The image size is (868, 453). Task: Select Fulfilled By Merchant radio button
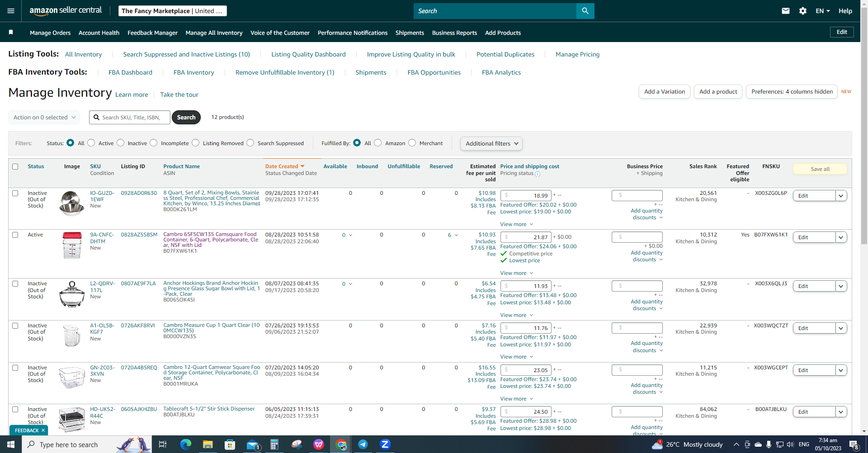pyautogui.click(x=412, y=143)
